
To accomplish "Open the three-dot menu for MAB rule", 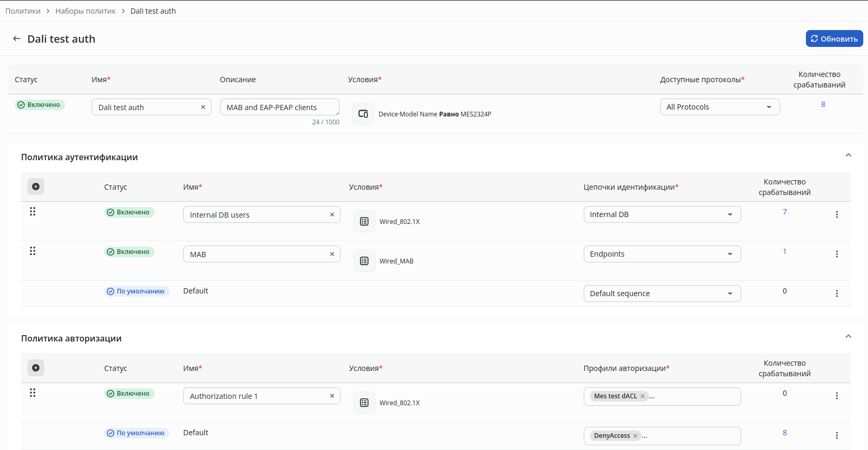I will point(837,254).
